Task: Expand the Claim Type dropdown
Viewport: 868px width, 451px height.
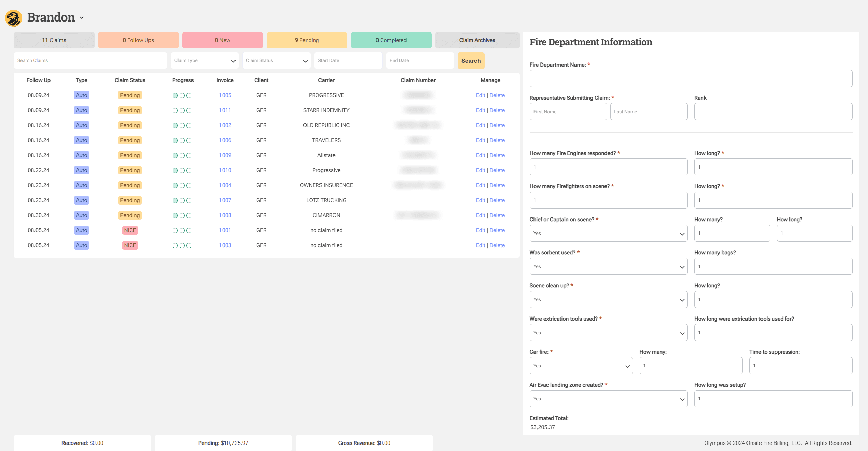Action: point(205,60)
